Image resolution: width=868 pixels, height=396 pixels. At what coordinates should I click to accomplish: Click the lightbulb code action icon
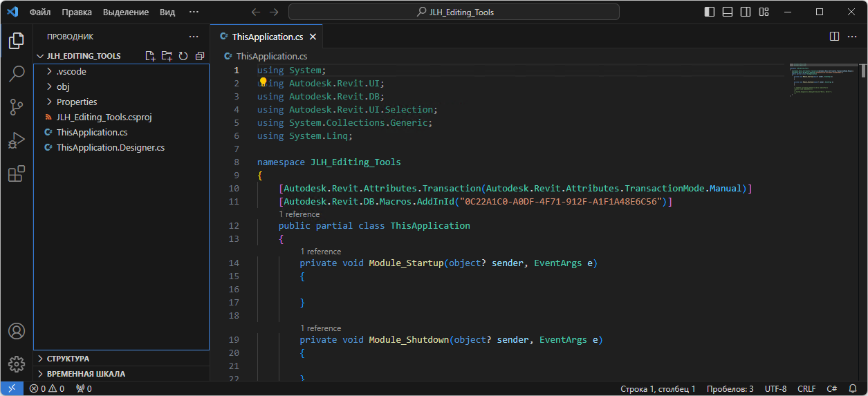point(263,82)
